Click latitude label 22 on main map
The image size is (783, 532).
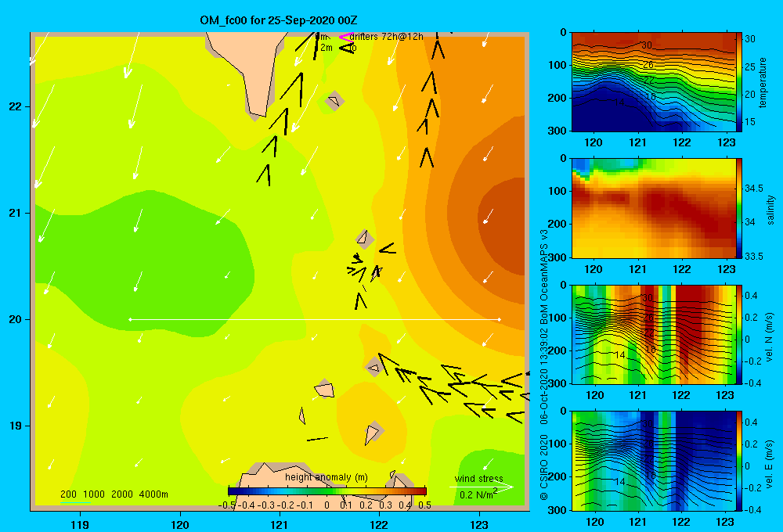tap(15, 107)
